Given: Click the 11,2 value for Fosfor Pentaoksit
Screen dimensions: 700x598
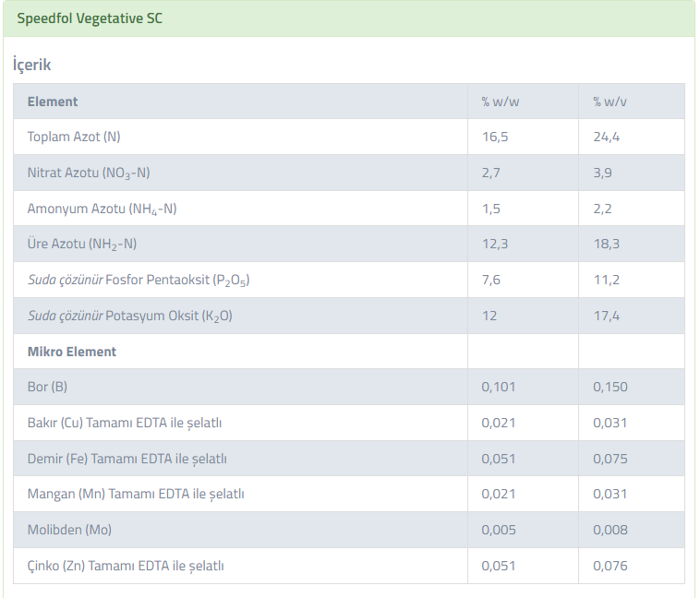Looking at the screenshot, I should tap(606, 280).
